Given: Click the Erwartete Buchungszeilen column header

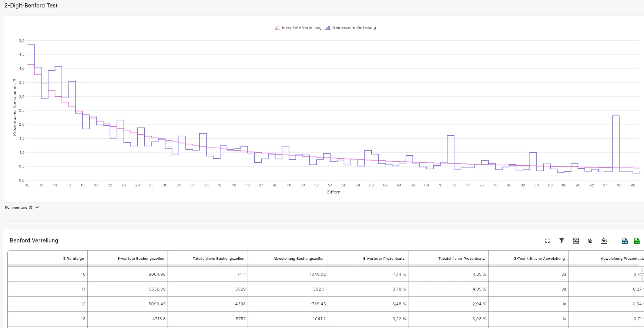Looking at the screenshot, I should pyautogui.click(x=141, y=259).
